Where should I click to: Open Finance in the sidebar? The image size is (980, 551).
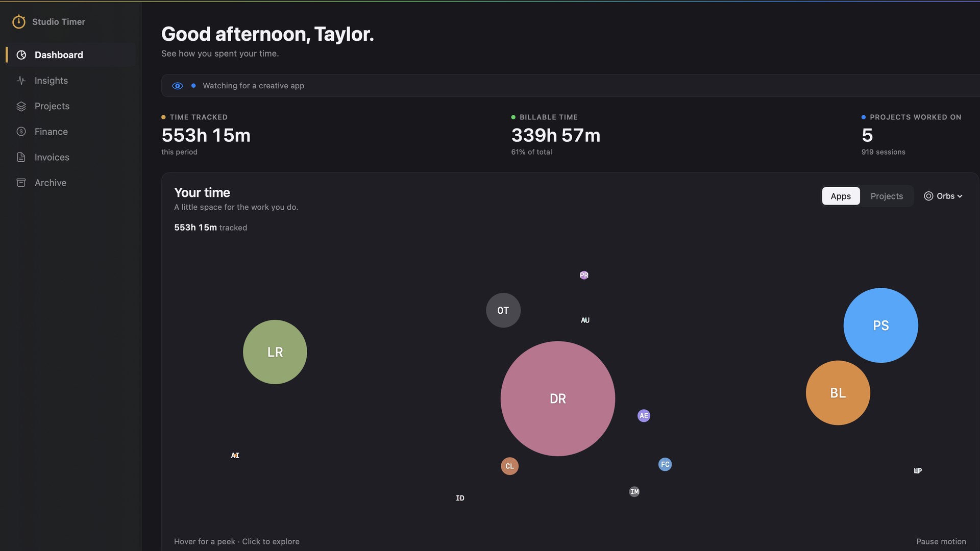coord(70,132)
